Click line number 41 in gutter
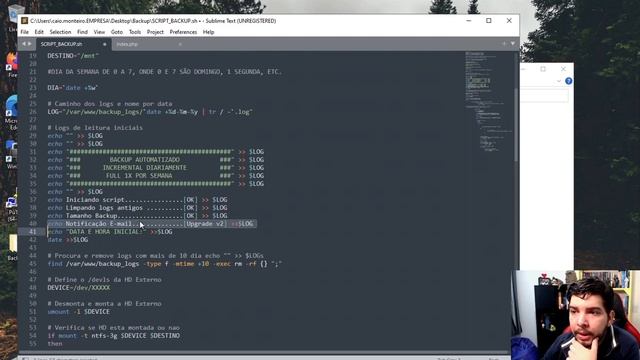Screen dimensions: 640x360 click(x=32, y=231)
